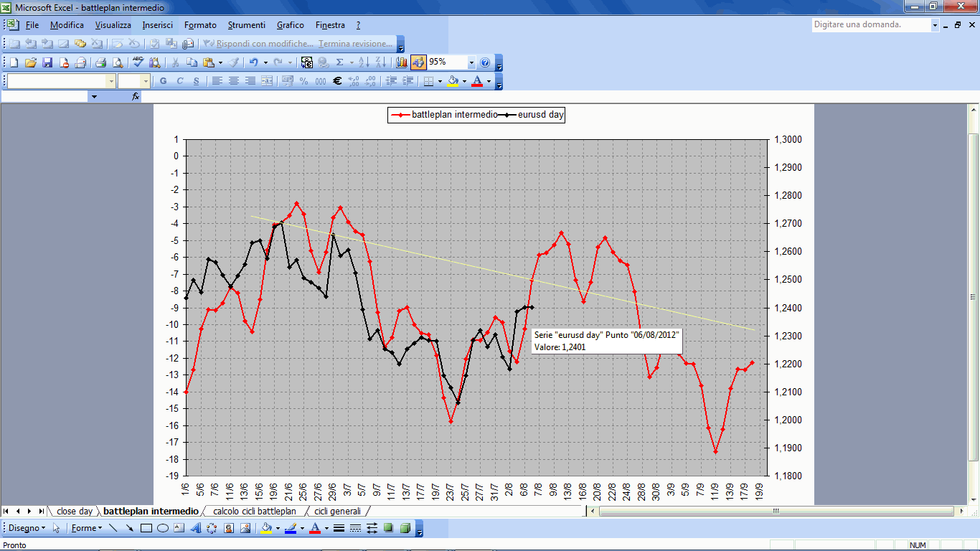
Task: Expand the Name Box dropdown
Action: 94,96
